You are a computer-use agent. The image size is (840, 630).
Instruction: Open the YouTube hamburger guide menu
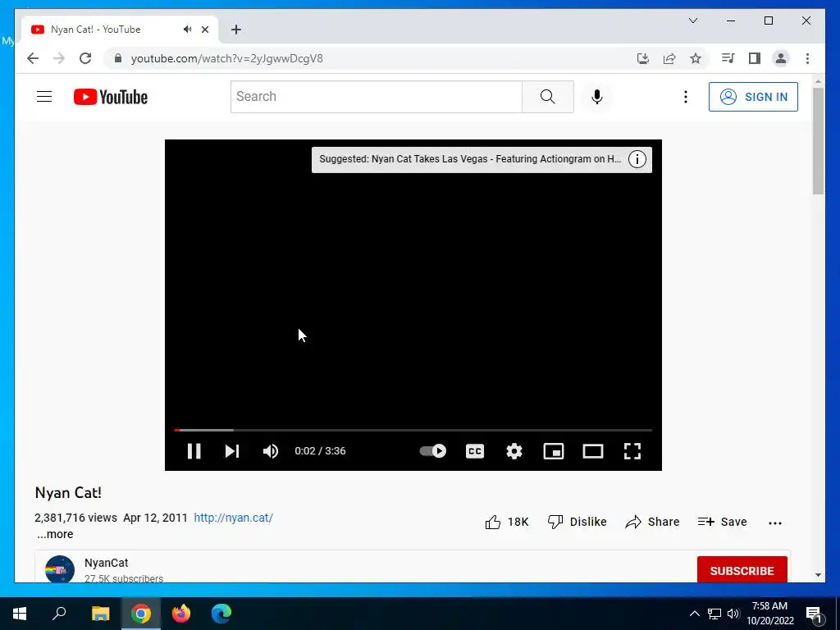(x=44, y=97)
